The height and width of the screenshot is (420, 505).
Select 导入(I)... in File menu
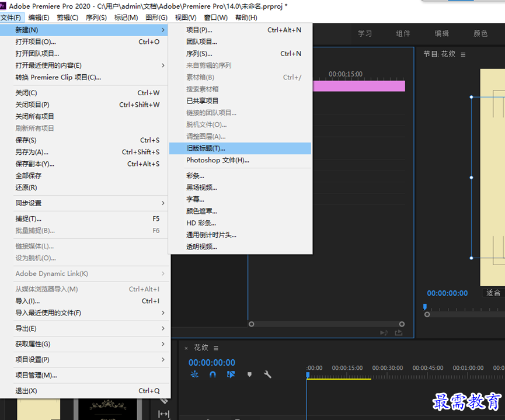pyautogui.click(x=84, y=301)
